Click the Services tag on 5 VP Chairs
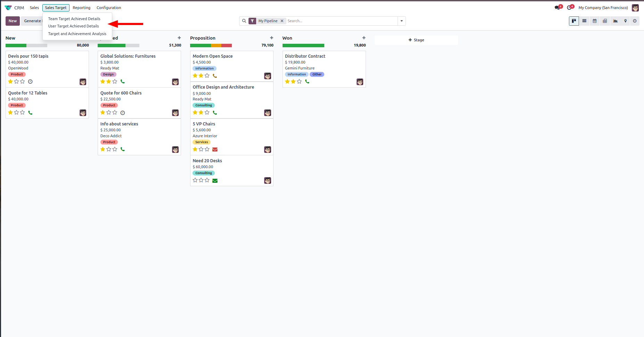The height and width of the screenshot is (337, 644). point(202,142)
